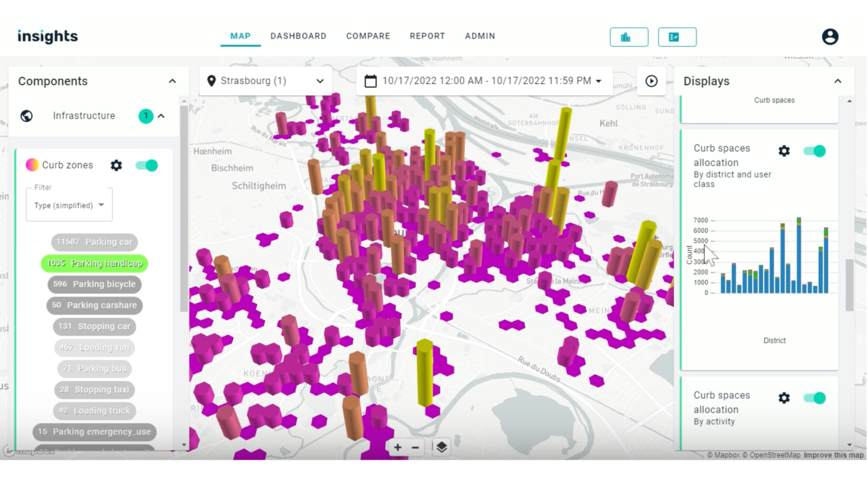Click the tallest bar in district chart
The width and height of the screenshot is (868, 488).
(x=799, y=256)
